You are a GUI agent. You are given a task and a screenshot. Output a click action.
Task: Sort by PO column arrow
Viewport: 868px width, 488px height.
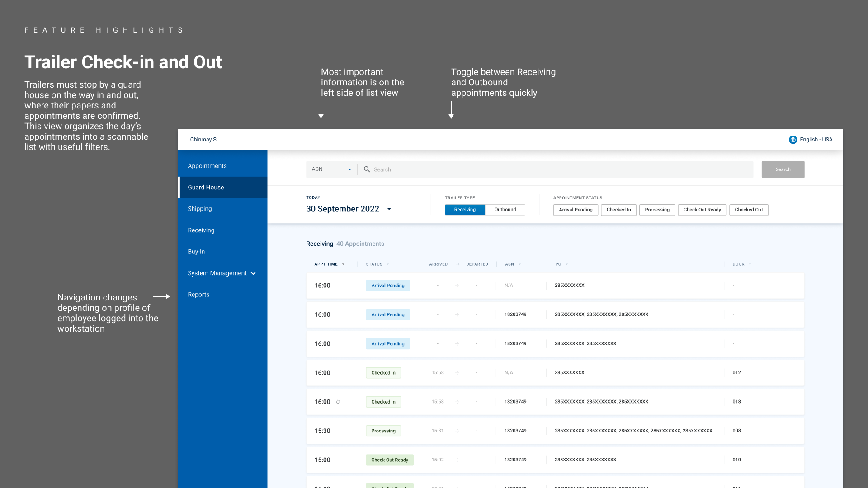(567, 264)
